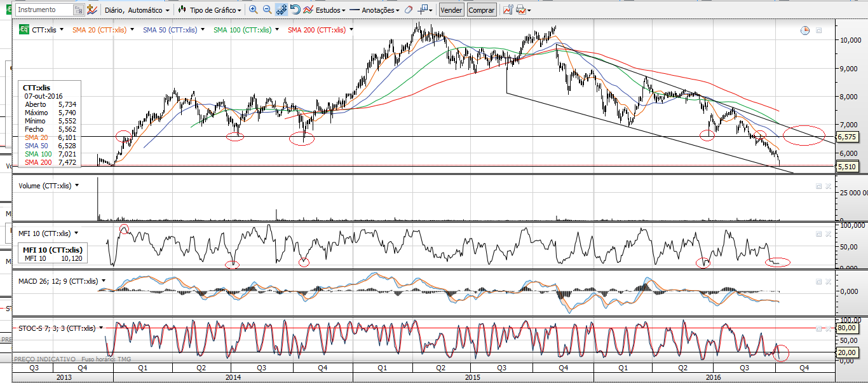Screen dimensions: 868x383
Task: Expand the print options dropdown arrow
Action: (x=529, y=10)
